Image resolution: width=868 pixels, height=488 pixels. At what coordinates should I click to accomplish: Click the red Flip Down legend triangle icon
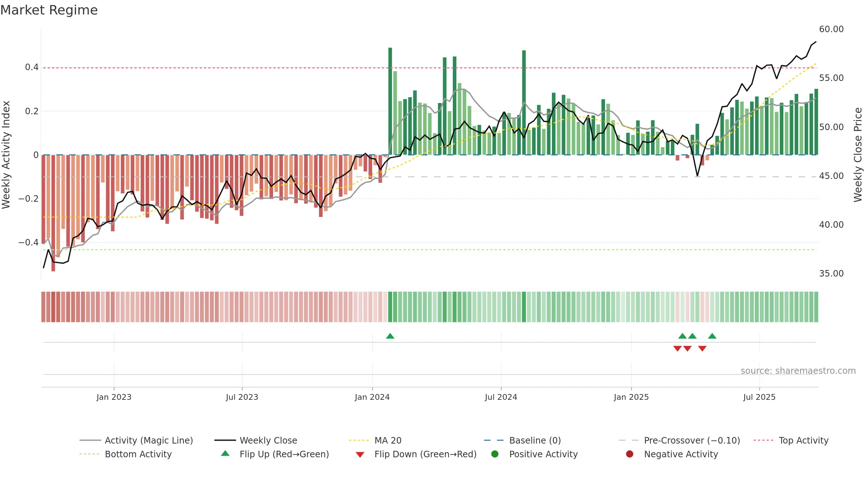click(360, 455)
